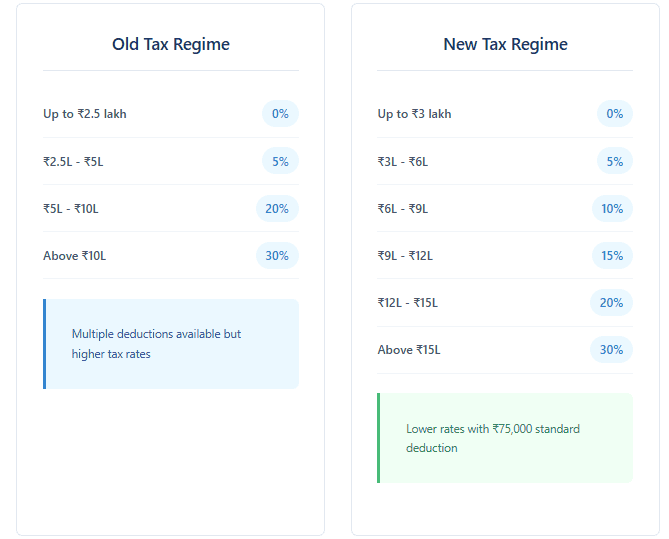Select the 5% badge for ₹3L - ₹6L
The image size is (669, 539).
614,161
